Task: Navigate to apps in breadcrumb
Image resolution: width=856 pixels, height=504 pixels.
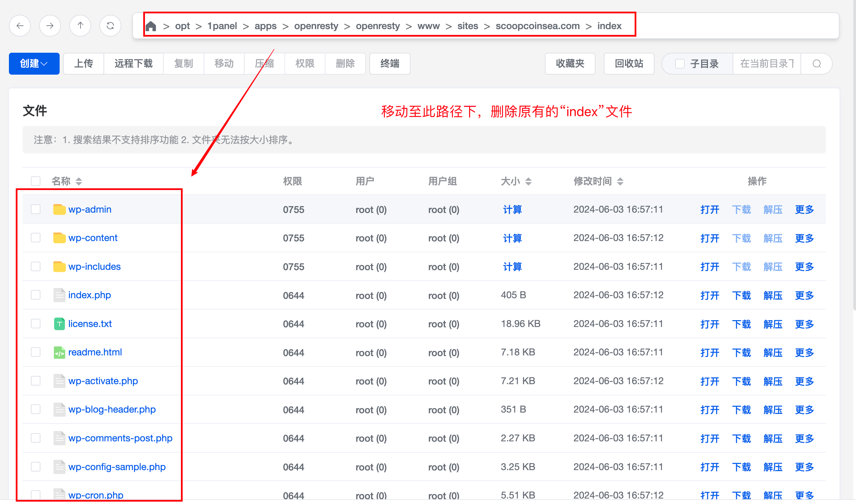Action: pyautogui.click(x=266, y=26)
